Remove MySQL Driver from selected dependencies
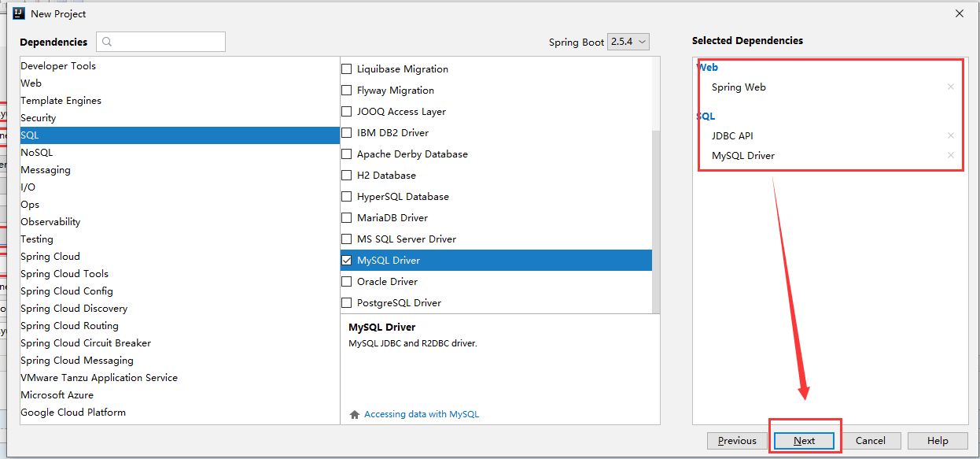The width and height of the screenshot is (980, 459). coord(950,156)
